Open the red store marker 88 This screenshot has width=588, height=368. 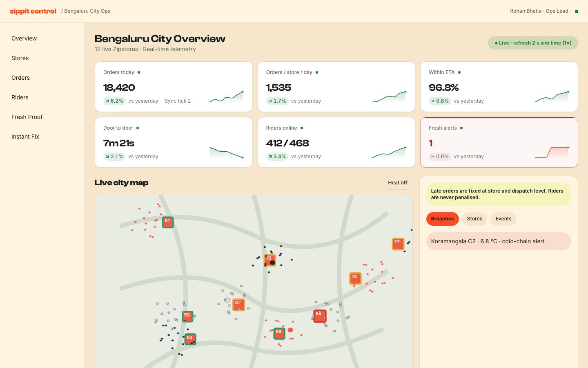pyautogui.click(x=320, y=316)
